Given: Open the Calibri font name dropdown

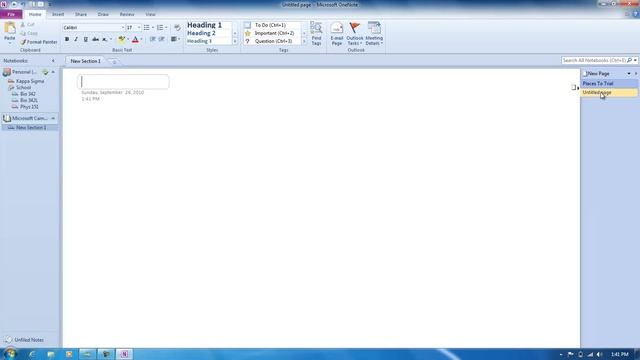Looking at the screenshot, I should pyautogui.click(x=122, y=27).
